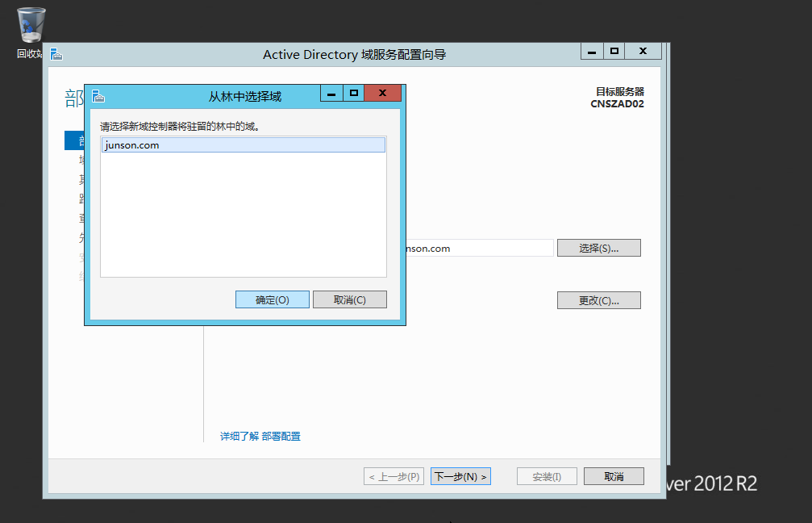Click the icon in the 从林中选择域 dialog title bar

pyautogui.click(x=98, y=96)
